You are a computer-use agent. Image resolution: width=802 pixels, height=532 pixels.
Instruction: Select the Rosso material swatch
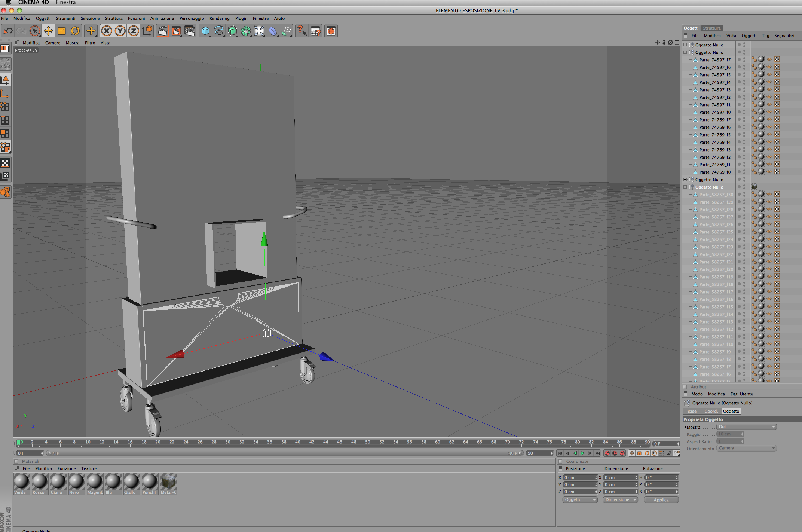pos(40,482)
